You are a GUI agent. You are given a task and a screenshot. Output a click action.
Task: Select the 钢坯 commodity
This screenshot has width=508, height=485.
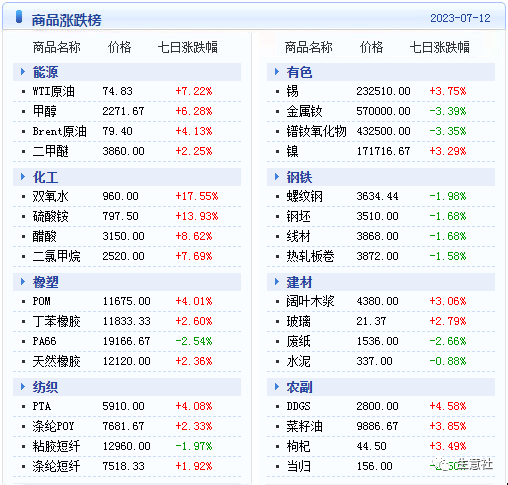pyautogui.click(x=298, y=216)
